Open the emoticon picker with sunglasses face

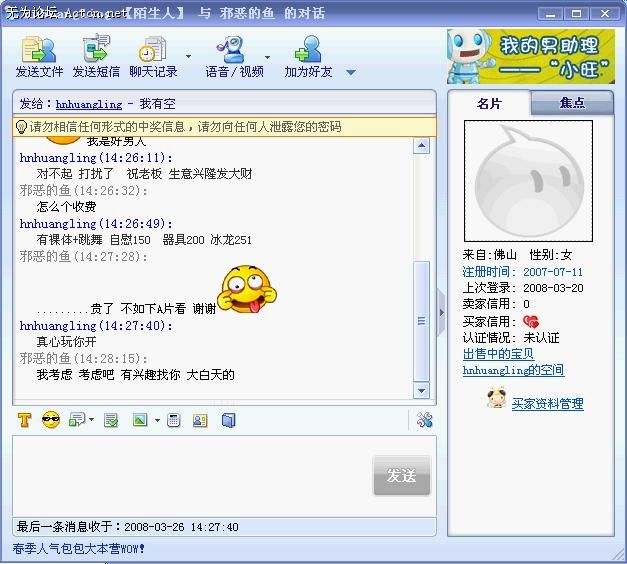click(51, 421)
